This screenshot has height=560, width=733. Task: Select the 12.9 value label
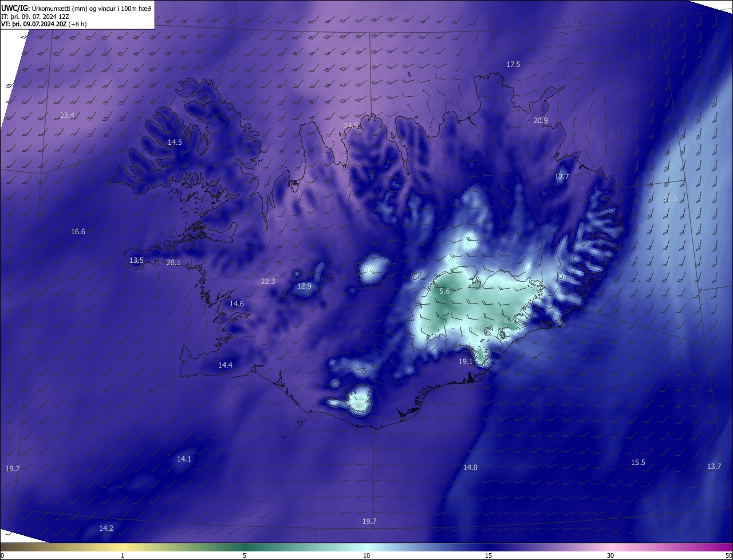(304, 286)
